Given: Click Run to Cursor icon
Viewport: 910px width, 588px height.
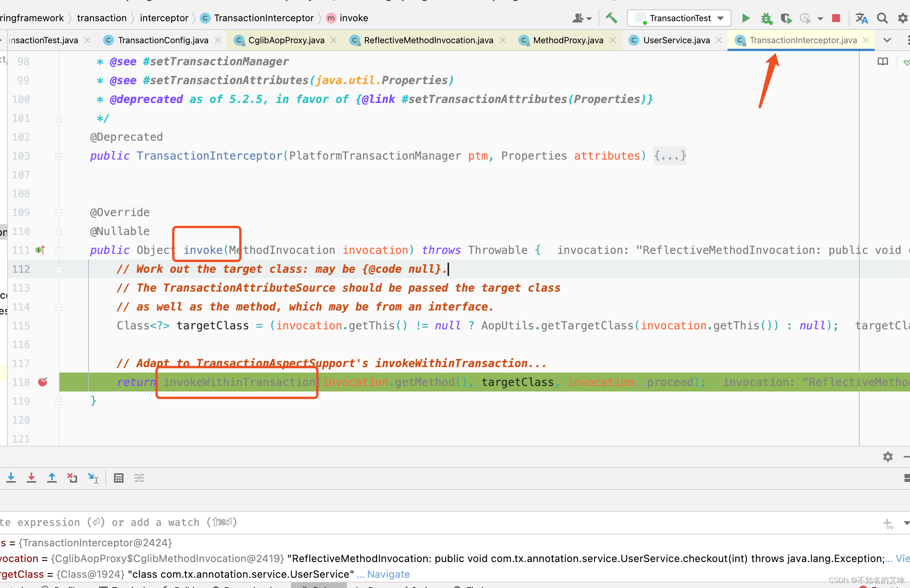Looking at the screenshot, I should pyautogui.click(x=93, y=478).
